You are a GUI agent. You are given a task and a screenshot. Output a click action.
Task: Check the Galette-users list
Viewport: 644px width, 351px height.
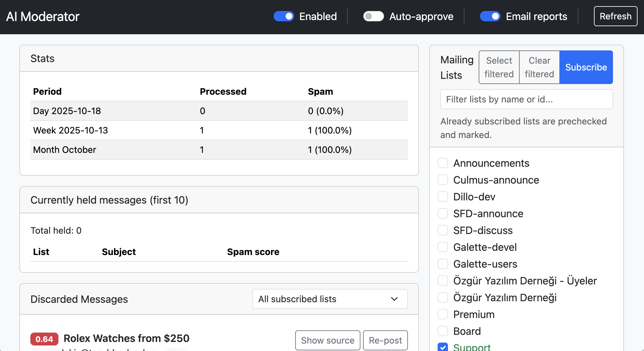click(x=443, y=264)
